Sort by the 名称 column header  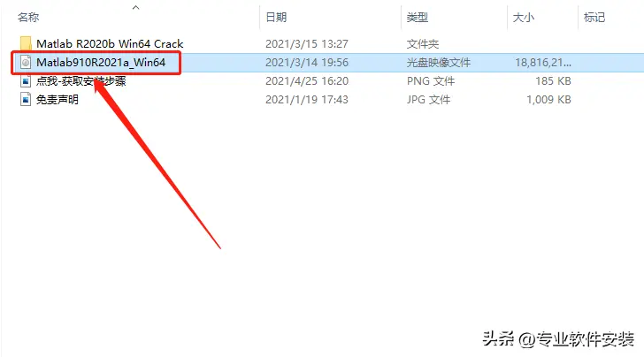click(x=28, y=18)
